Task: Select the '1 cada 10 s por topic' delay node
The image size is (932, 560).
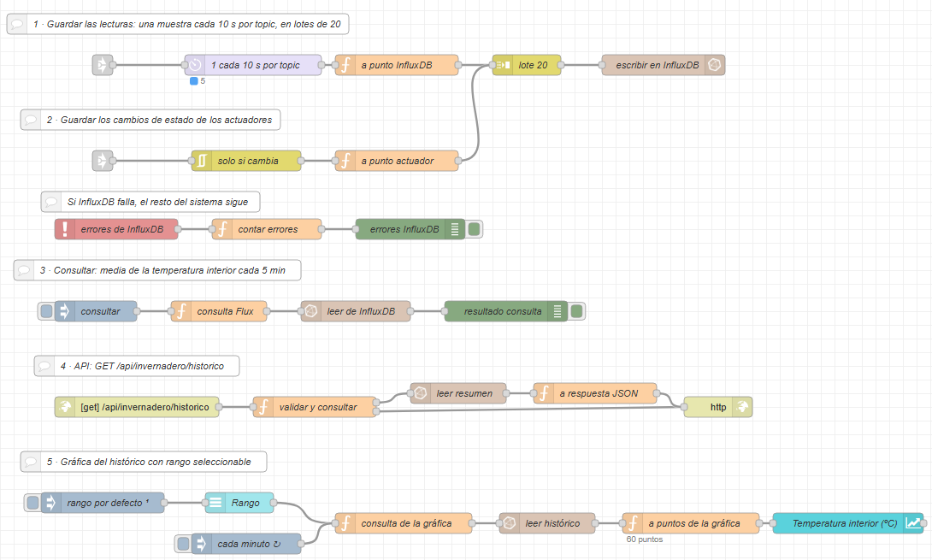Action: [x=253, y=65]
